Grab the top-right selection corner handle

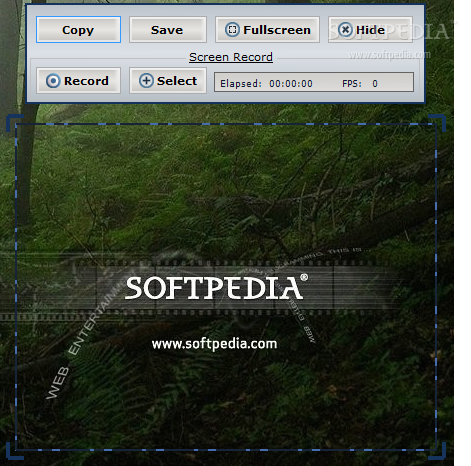point(438,122)
